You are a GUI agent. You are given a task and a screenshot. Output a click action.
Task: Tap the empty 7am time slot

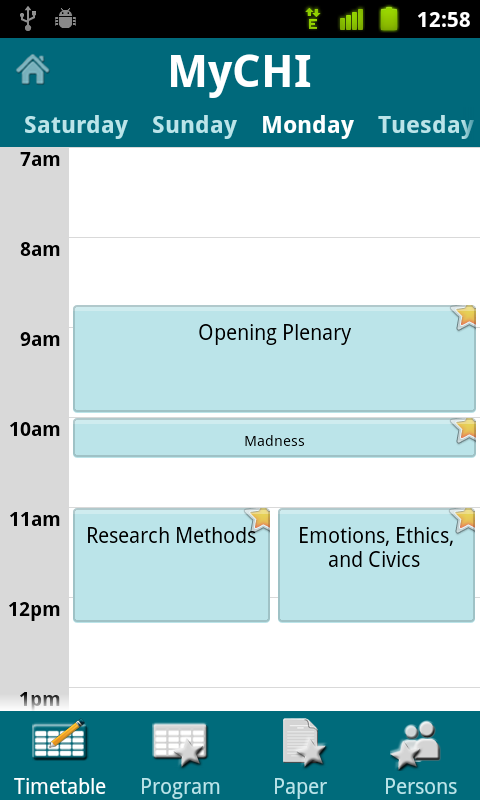point(274,192)
